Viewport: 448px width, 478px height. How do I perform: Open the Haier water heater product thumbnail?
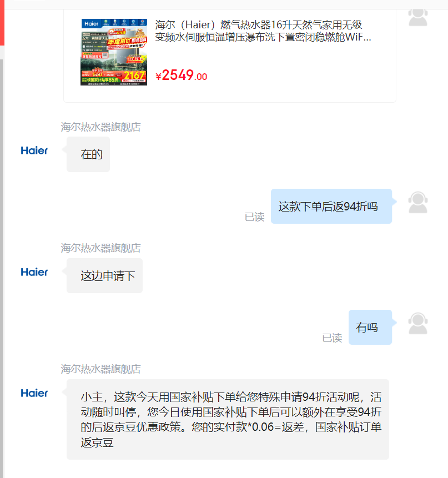[x=114, y=52]
